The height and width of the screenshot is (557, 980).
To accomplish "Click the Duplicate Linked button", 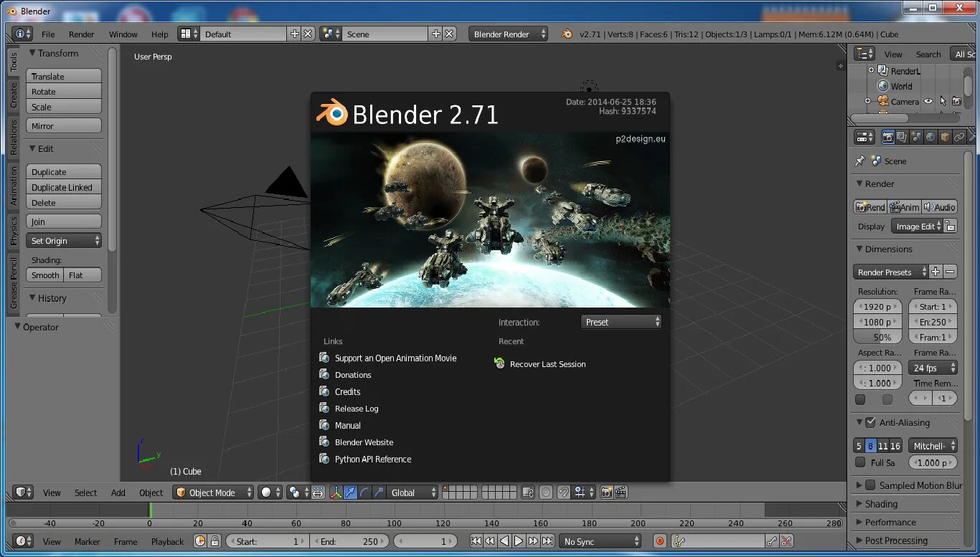I will [x=64, y=187].
